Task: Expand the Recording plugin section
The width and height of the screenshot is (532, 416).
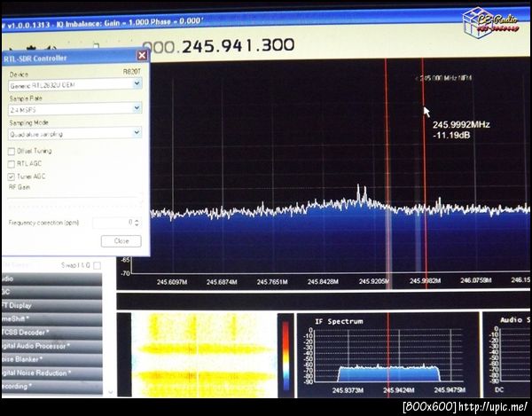Action: point(51,387)
